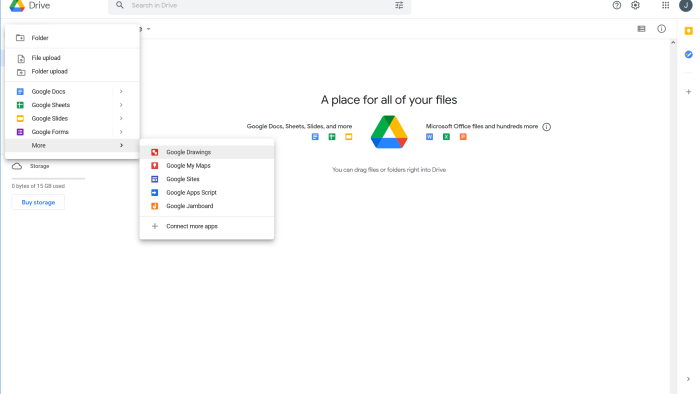Click the Word icon under Microsoft Office files
The height and width of the screenshot is (394, 700).
click(x=429, y=137)
